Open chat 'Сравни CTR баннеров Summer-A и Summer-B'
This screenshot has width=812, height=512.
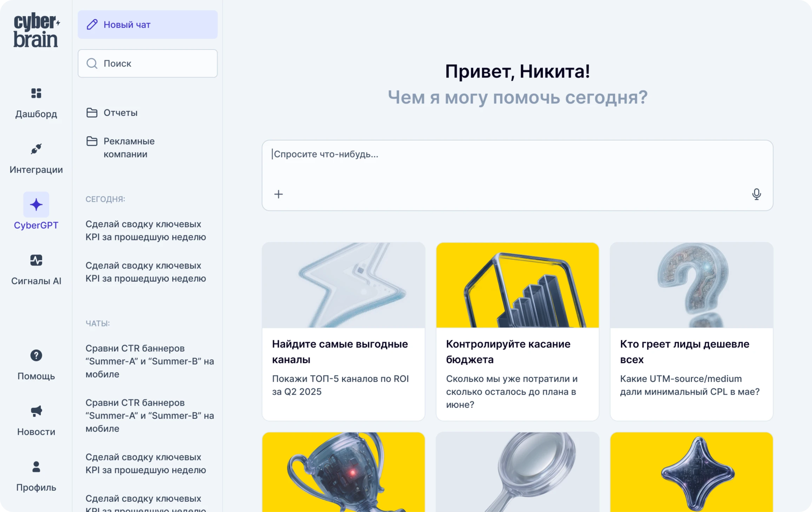pyautogui.click(x=150, y=361)
